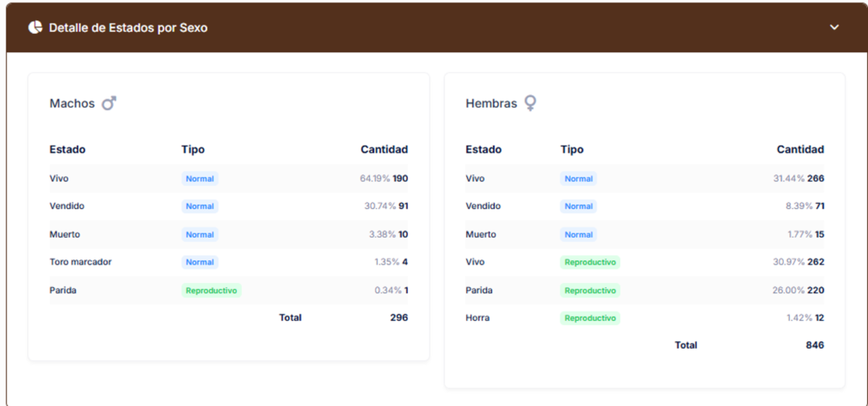
Task: Click the Toro marcador state label
Action: pyautogui.click(x=81, y=262)
